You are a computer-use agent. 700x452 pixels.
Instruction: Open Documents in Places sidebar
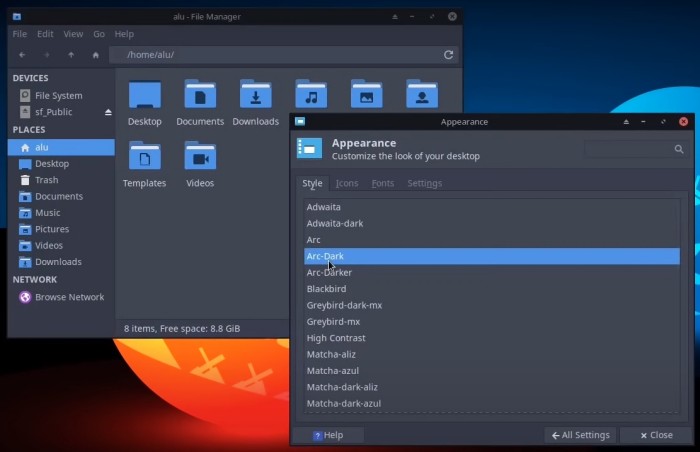61,197
